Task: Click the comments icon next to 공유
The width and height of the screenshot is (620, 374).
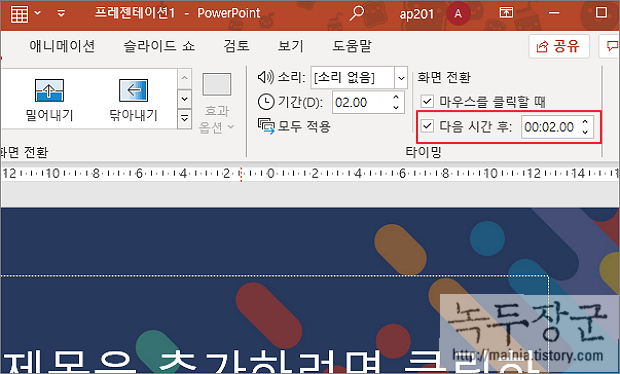Action: click(611, 46)
